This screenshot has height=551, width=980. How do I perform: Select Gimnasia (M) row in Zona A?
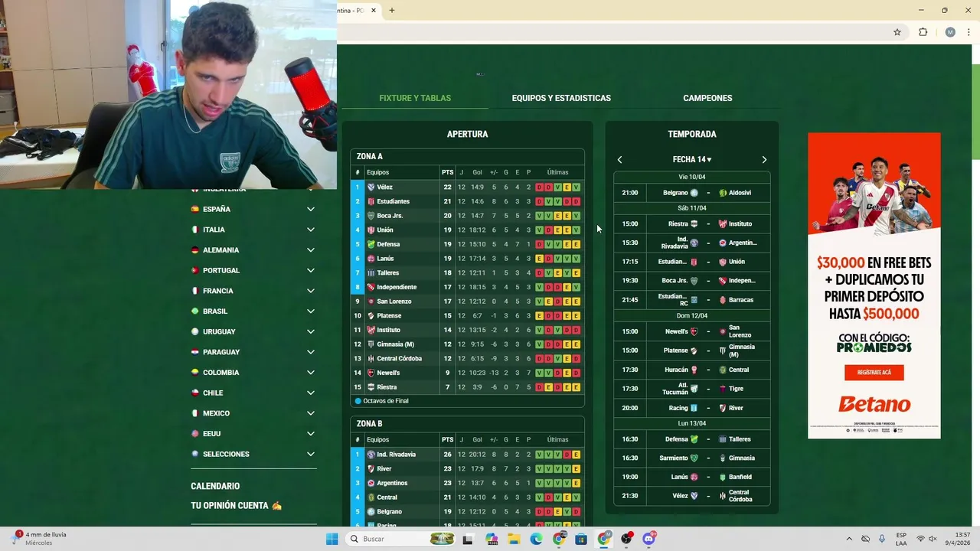[x=467, y=344]
